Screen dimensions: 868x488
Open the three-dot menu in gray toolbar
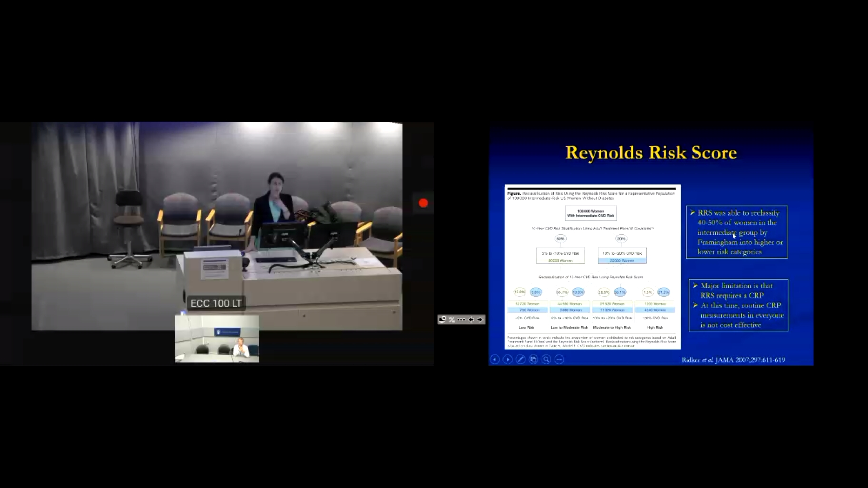461,320
